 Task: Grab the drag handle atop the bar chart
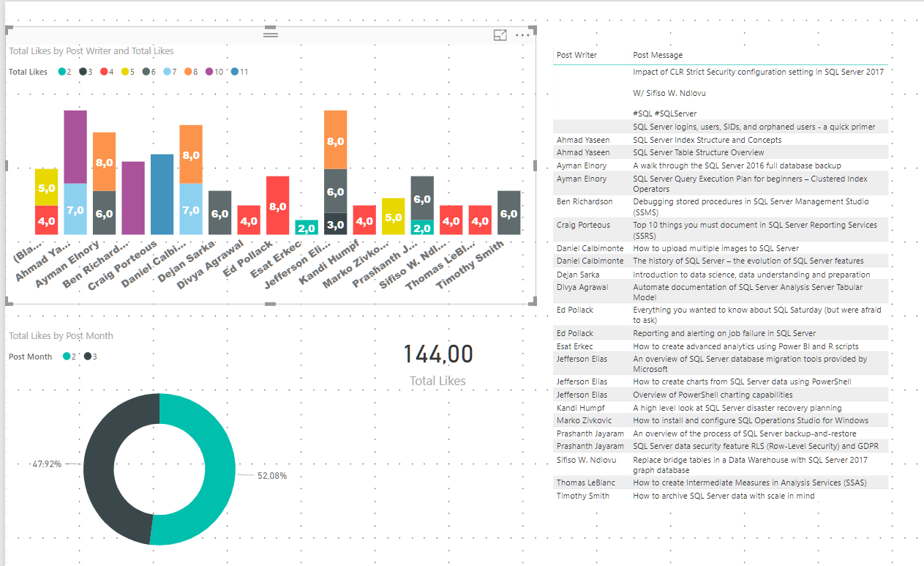click(x=271, y=34)
